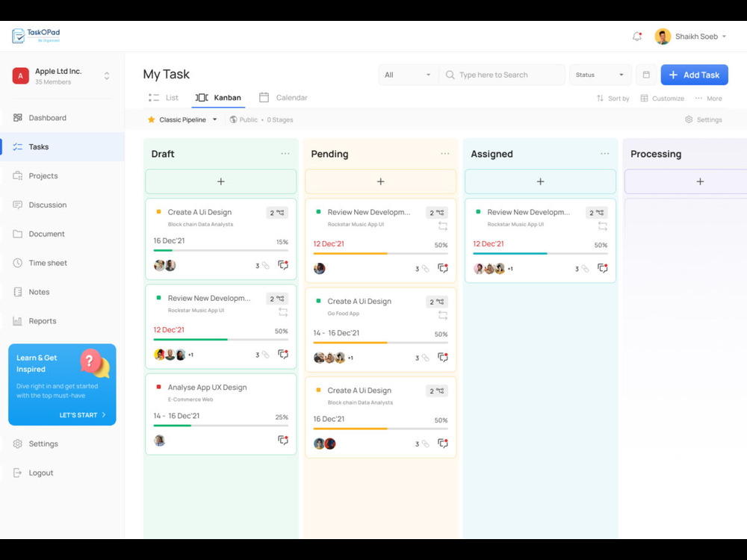The width and height of the screenshot is (747, 560).
Task: Open comments on Go Food App card
Action: pyautogui.click(x=442, y=358)
